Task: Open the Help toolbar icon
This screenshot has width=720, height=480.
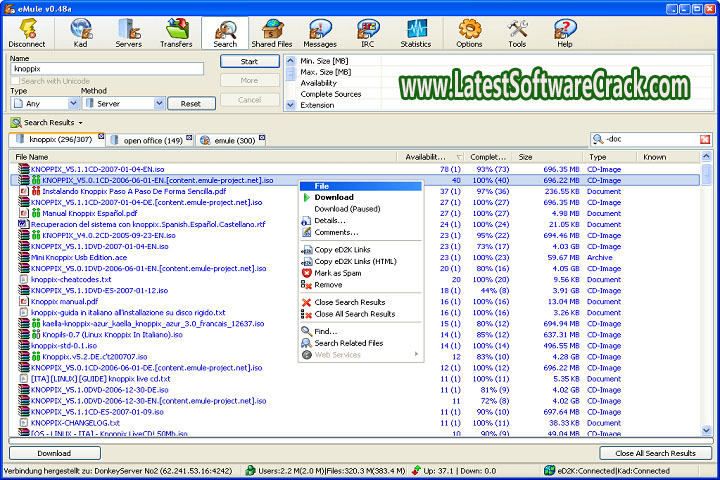Action: click(565, 33)
